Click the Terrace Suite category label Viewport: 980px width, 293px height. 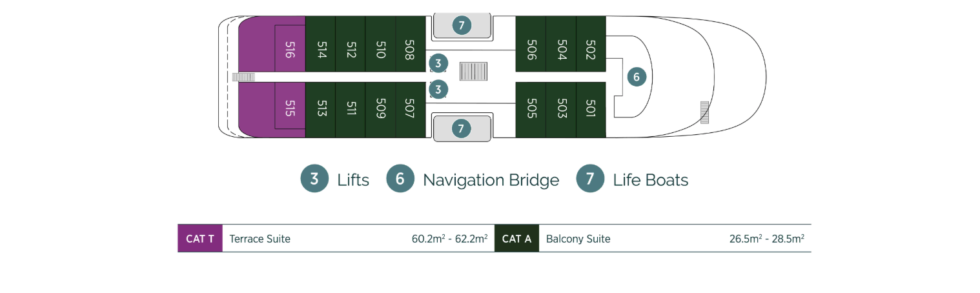[x=260, y=239]
